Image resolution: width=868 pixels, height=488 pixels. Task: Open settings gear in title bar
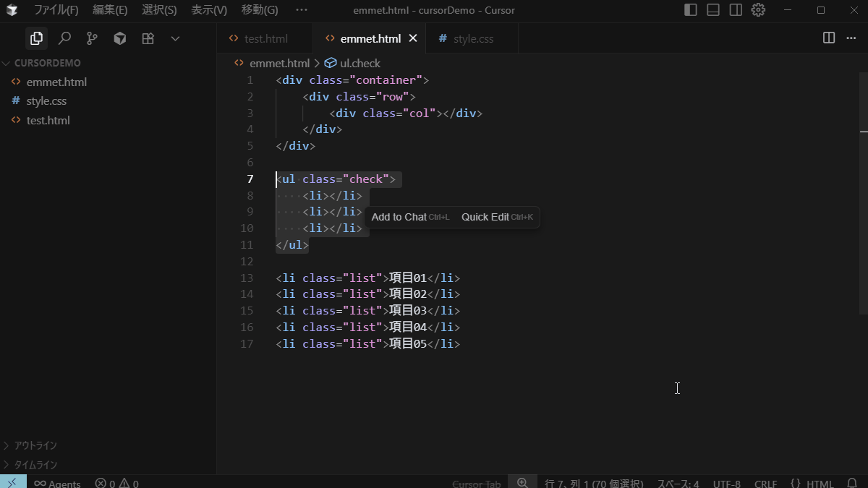[x=758, y=10]
